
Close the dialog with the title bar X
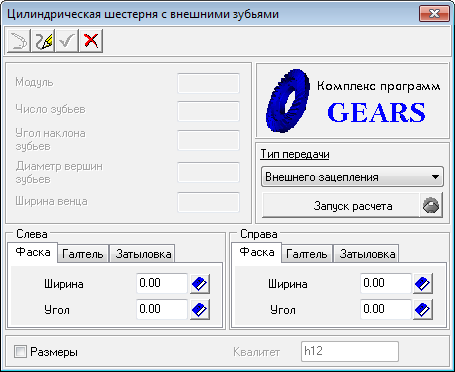click(x=434, y=13)
